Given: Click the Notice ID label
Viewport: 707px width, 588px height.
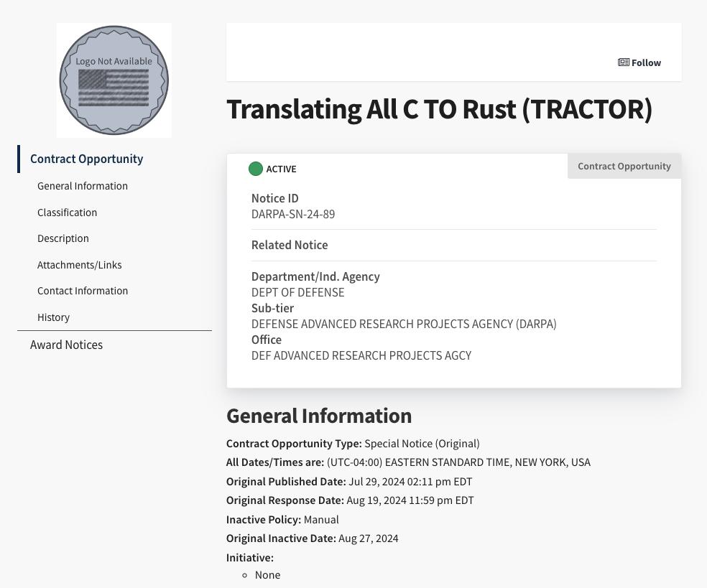Looking at the screenshot, I should click(274, 198).
